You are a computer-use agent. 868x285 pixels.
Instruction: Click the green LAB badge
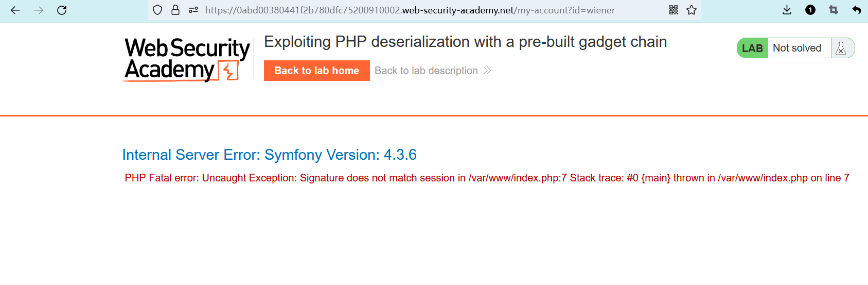[752, 48]
